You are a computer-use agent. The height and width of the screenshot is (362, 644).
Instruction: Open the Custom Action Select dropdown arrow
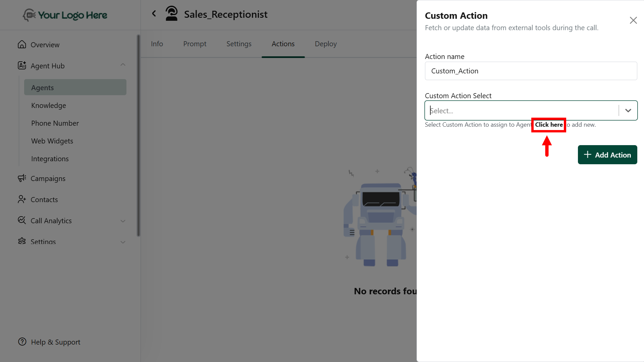[x=628, y=111]
